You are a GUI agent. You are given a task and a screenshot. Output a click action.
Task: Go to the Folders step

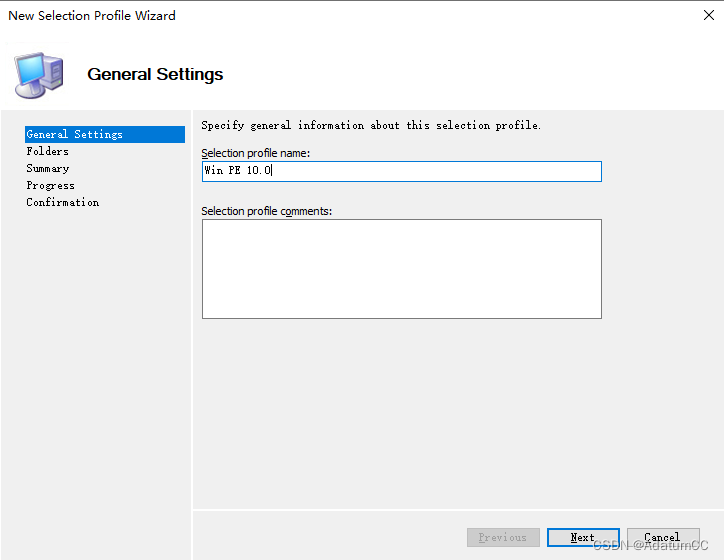click(48, 151)
